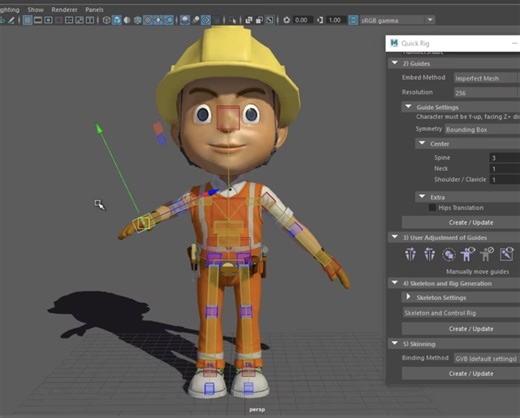Open the Embed Method dropdown
Screen dimensions: 520x418
pyautogui.click(x=487, y=78)
